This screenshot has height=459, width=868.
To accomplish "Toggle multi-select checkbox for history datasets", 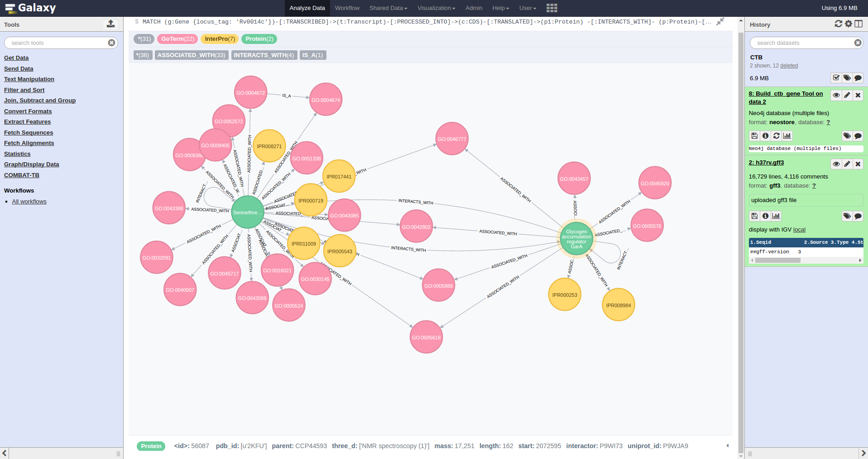I will [x=836, y=78].
